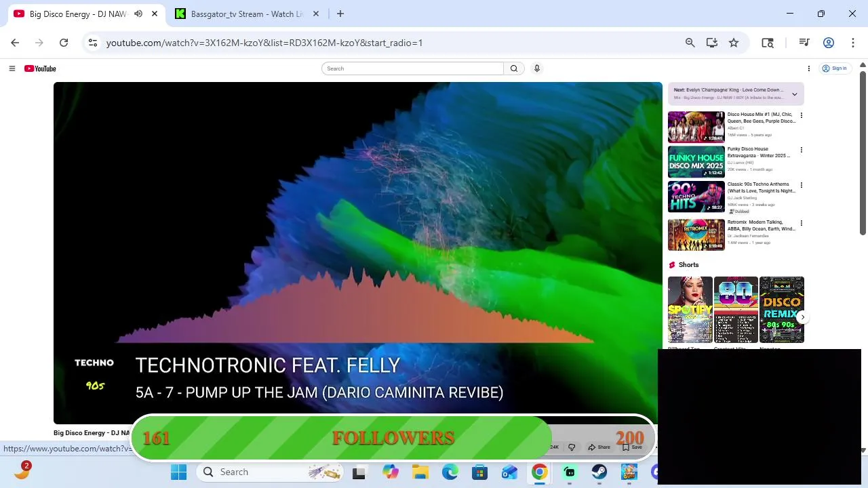This screenshot has width=868, height=488.
Task: Open site information icon in address bar
Action: [x=93, y=43]
